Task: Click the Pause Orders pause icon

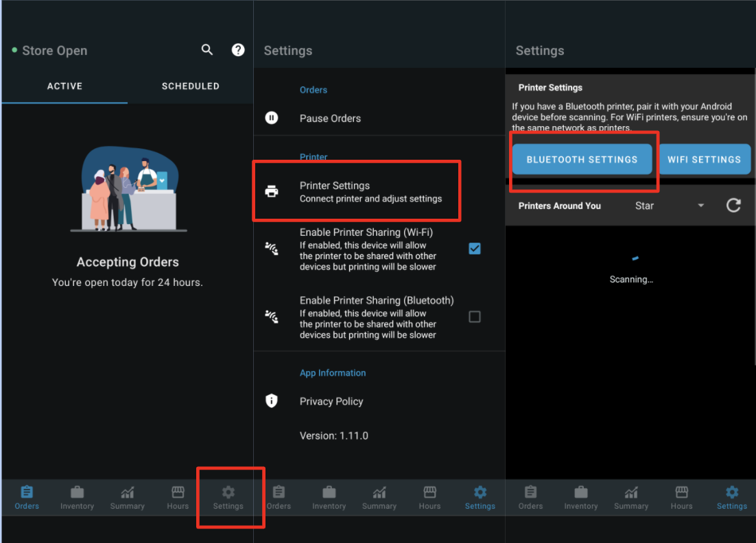Action: tap(272, 117)
